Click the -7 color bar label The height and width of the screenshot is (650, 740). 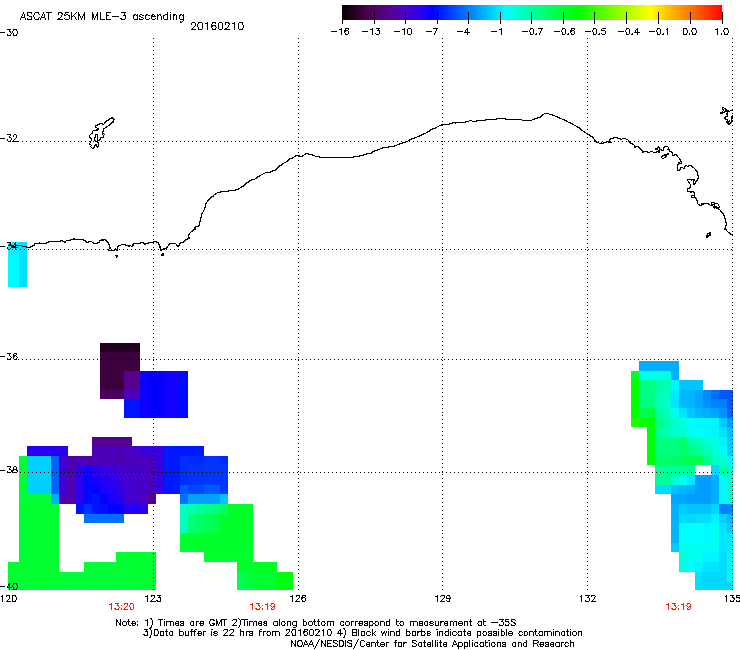click(432, 32)
